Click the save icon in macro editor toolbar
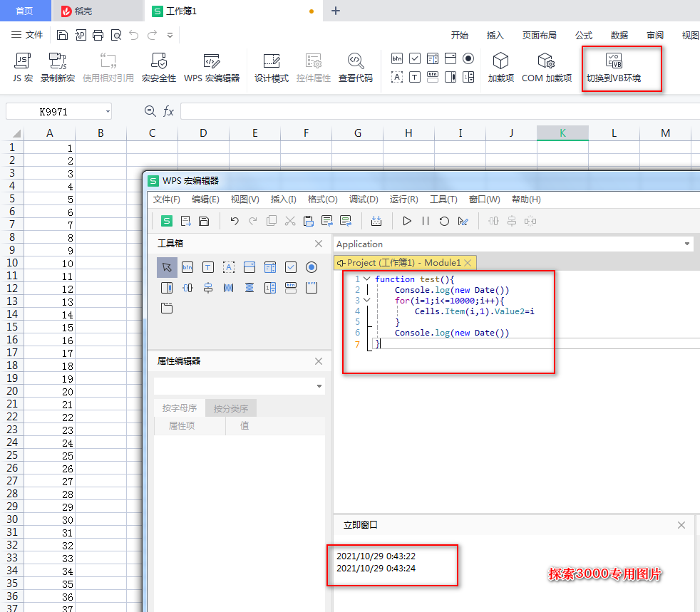The height and width of the screenshot is (612, 700). [204, 221]
